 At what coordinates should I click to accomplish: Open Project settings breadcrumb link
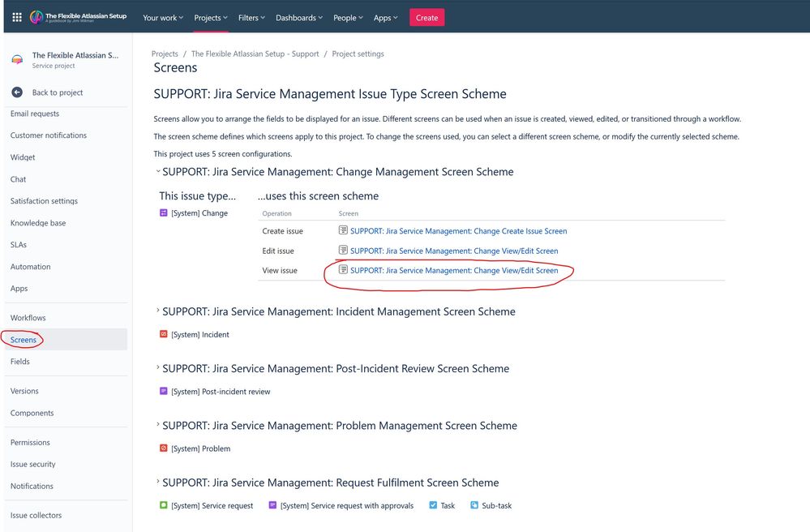pos(358,54)
